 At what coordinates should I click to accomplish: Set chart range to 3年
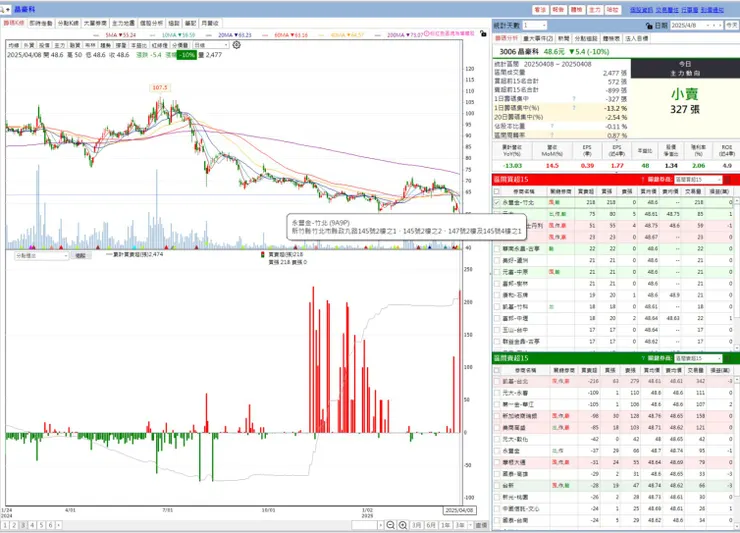460,525
